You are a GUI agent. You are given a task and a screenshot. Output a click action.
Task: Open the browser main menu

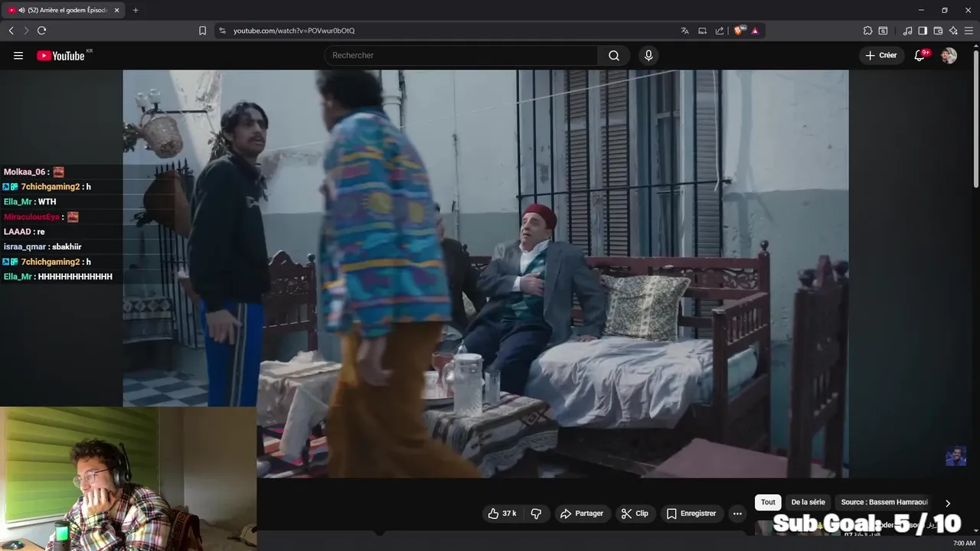tap(969, 31)
